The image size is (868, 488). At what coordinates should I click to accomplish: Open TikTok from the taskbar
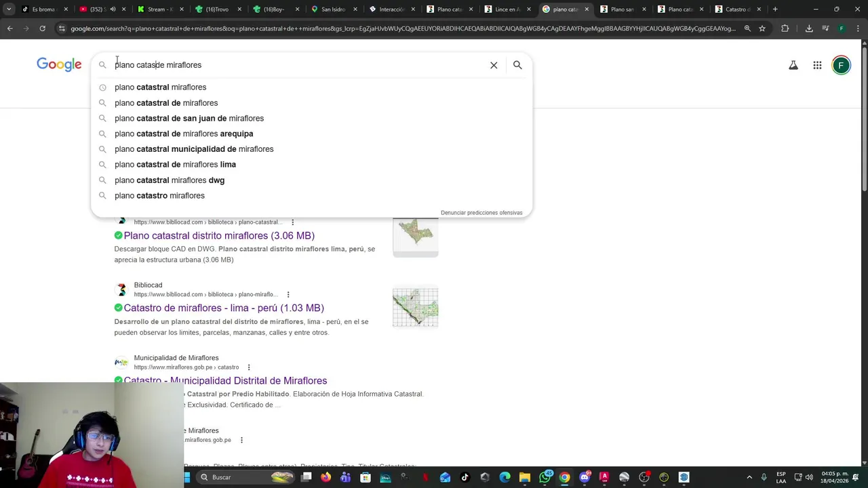click(x=465, y=477)
